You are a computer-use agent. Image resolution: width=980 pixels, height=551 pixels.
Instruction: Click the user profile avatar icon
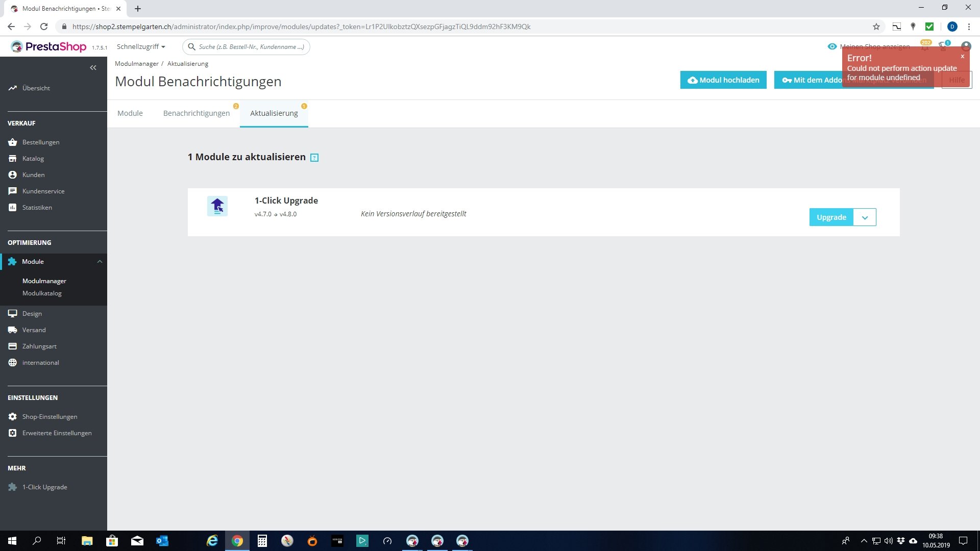tap(966, 46)
